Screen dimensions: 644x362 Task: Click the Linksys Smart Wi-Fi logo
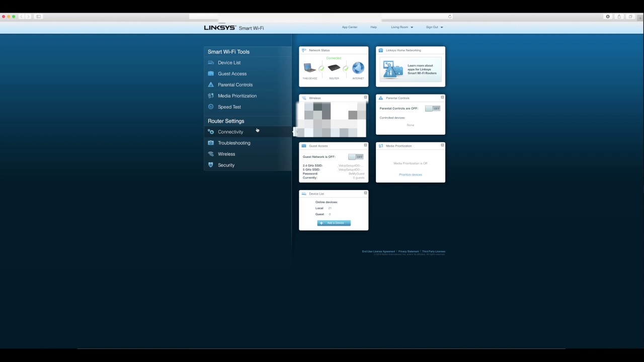pyautogui.click(x=234, y=28)
